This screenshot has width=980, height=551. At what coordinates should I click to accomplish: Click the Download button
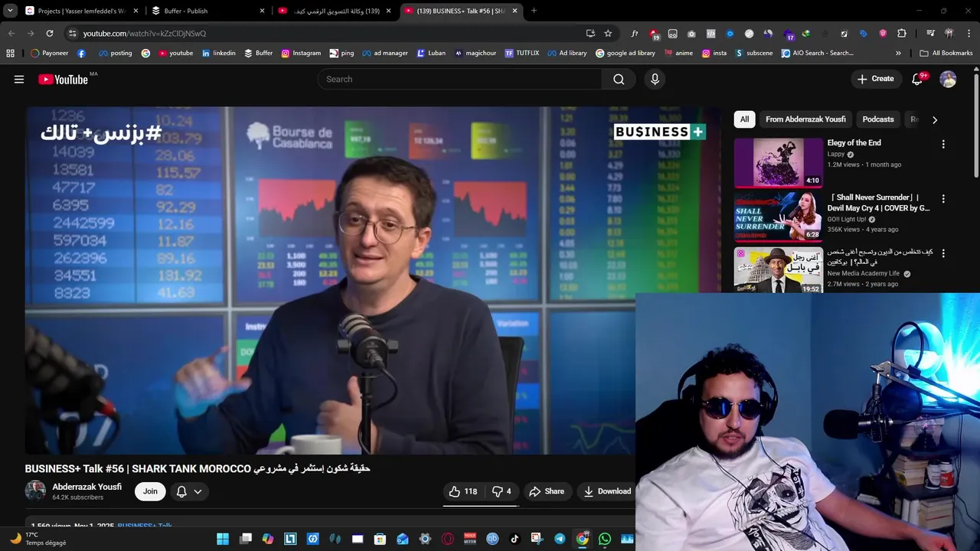(607, 491)
